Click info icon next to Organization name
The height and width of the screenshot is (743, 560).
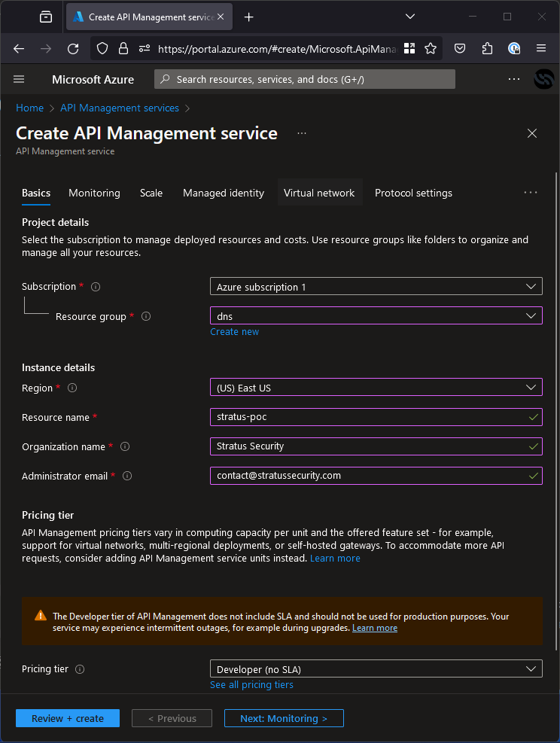[x=125, y=446]
